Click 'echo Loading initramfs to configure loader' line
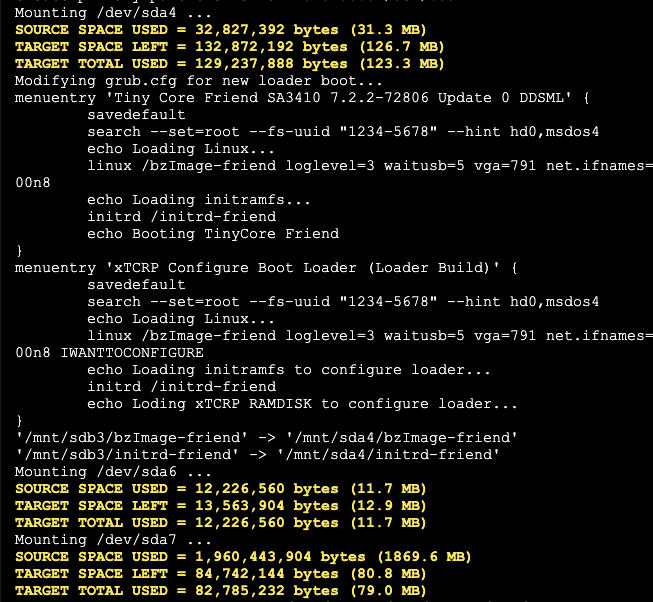The image size is (653, 602). [289, 370]
